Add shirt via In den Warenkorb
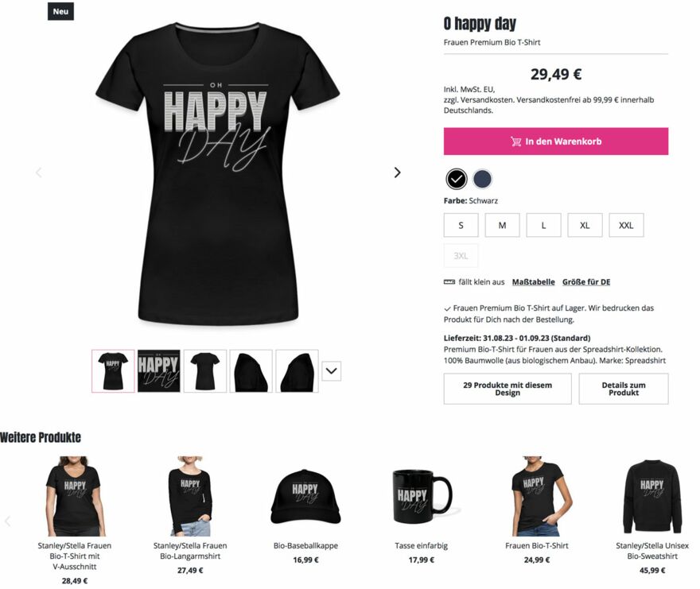The width and height of the screenshot is (700, 589). [x=556, y=141]
